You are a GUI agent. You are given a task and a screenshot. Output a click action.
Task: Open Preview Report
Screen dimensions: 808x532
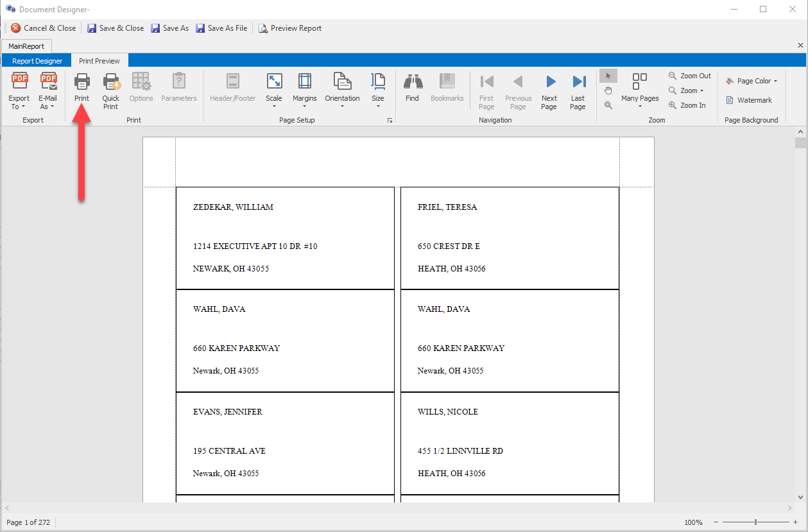click(290, 28)
